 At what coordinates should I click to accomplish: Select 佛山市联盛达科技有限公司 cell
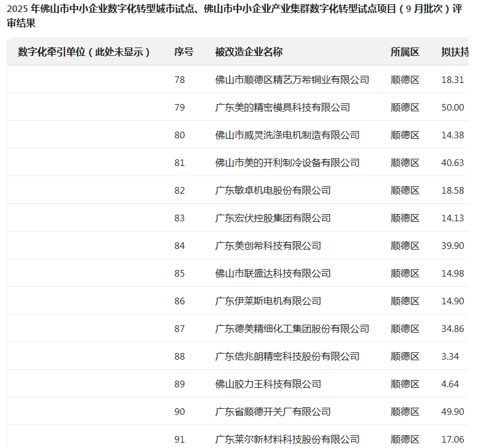click(273, 274)
